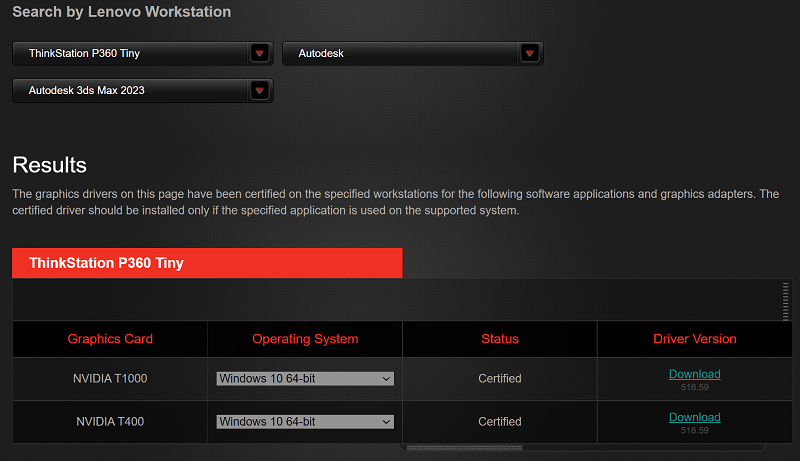Click the Driver Version column header

[695, 339]
